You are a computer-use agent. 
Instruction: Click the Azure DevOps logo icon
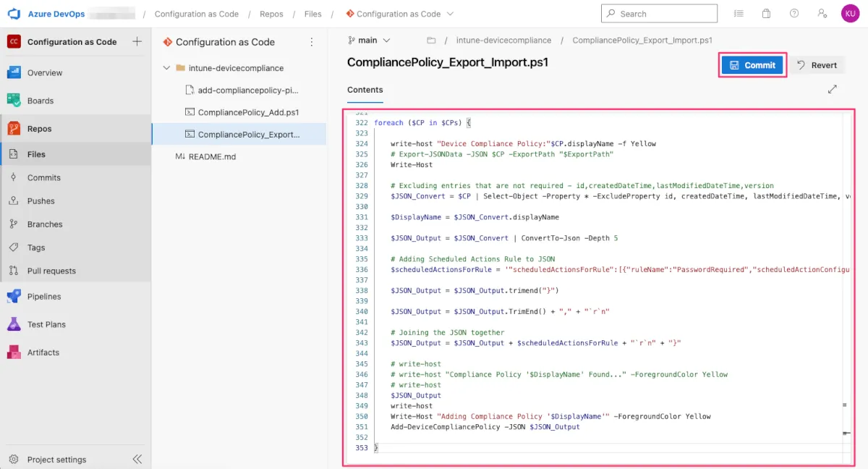(14, 14)
